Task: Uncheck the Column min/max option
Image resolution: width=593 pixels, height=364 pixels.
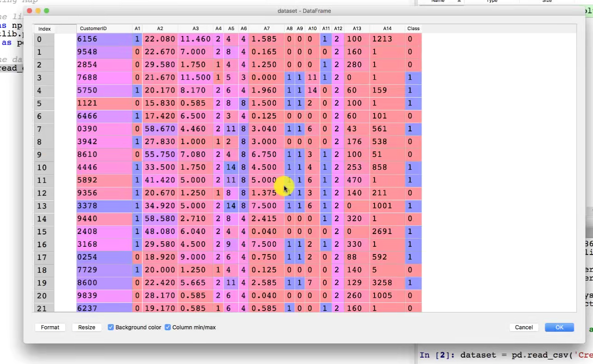Action: pyautogui.click(x=168, y=327)
